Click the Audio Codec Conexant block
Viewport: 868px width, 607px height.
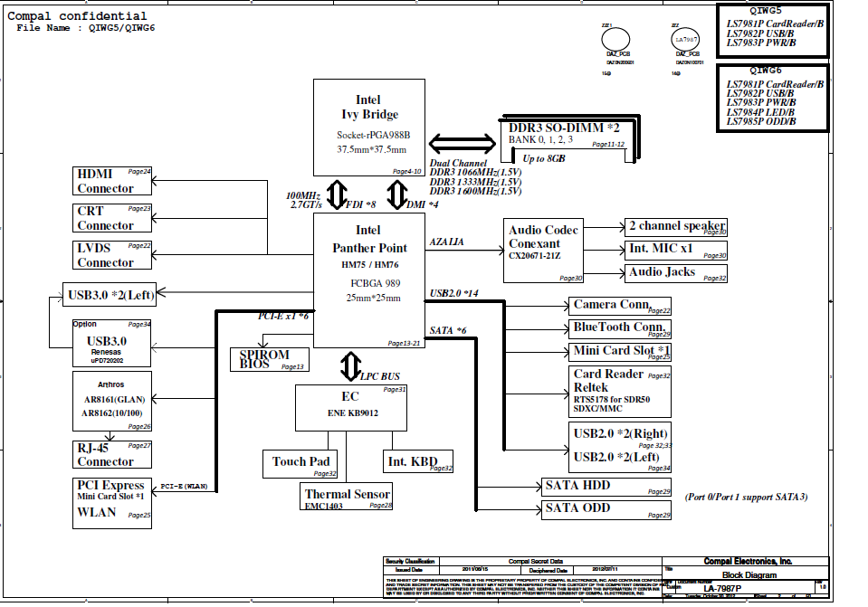(544, 251)
